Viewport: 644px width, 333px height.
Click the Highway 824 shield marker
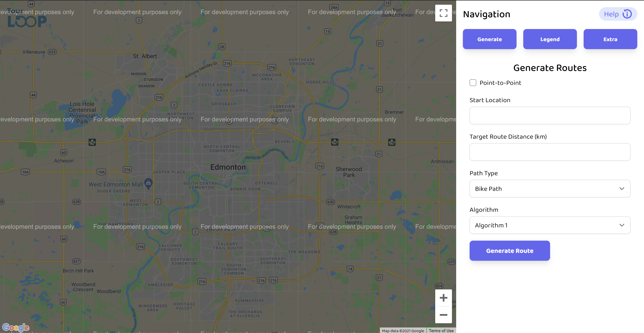click(x=439, y=286)
